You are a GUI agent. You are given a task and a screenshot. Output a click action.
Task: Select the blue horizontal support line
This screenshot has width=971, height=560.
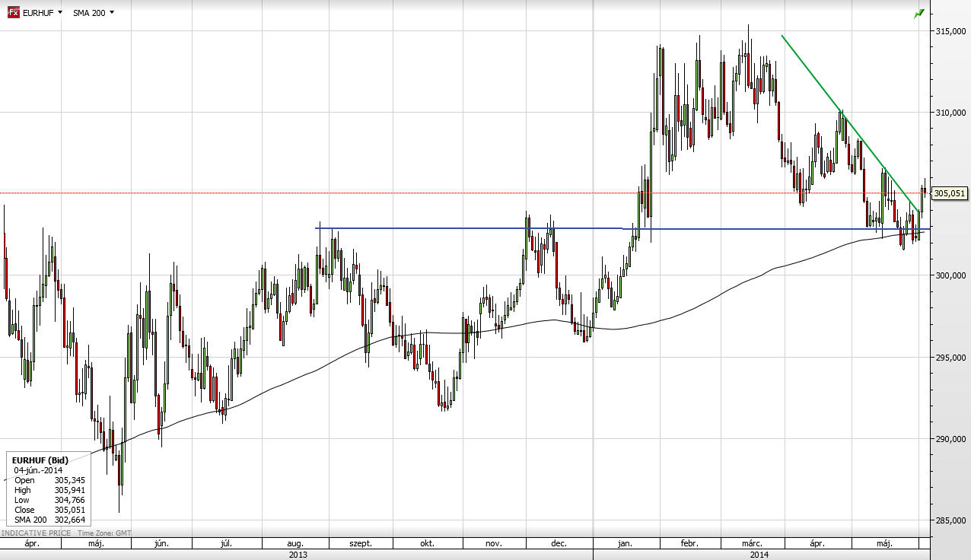[x=622, y=228]
